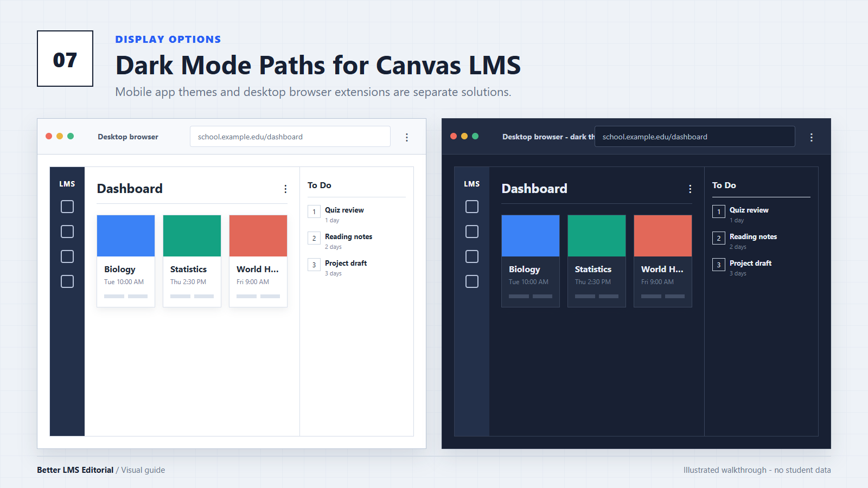Open Dashboard options menu in dark browser
The image size is (868, 488).
[x=690, y=189]
